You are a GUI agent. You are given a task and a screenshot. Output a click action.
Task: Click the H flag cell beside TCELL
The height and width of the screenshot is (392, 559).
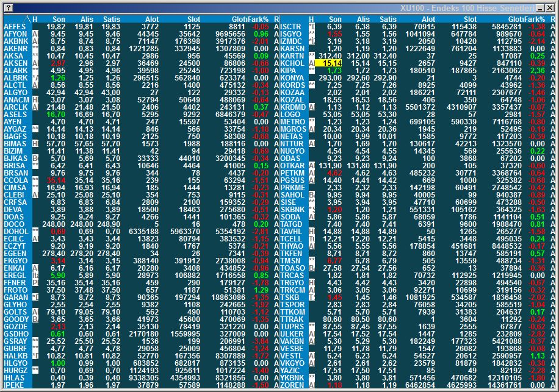coord(312,239)
